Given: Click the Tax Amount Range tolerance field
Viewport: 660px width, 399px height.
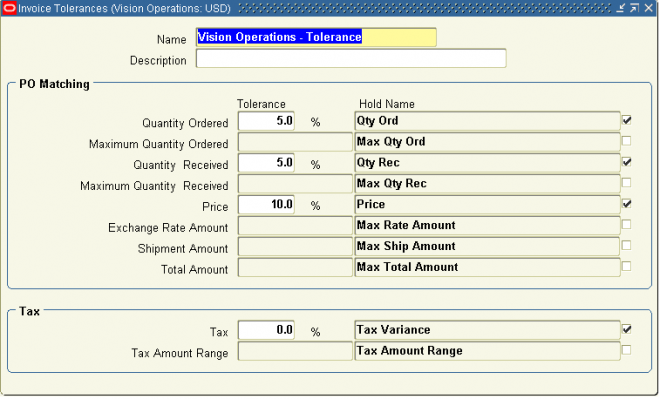Looking at the screenshot, I should [295, 351].
